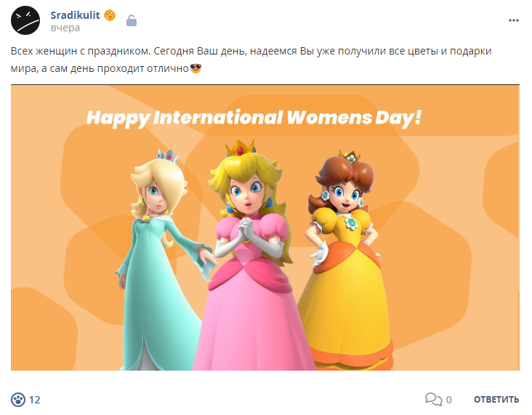Click the 'Happy International Womens Day!' headline
The image size is (532, 415).
254,118
